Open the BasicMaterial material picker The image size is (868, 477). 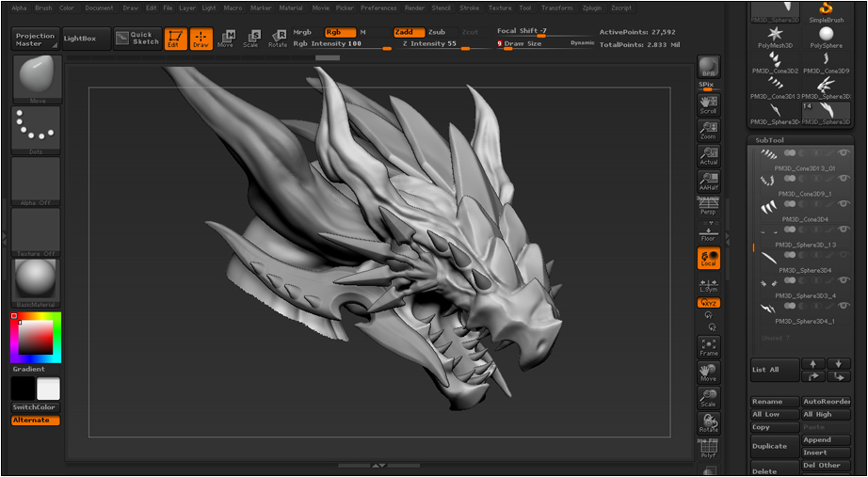point(36,283)
